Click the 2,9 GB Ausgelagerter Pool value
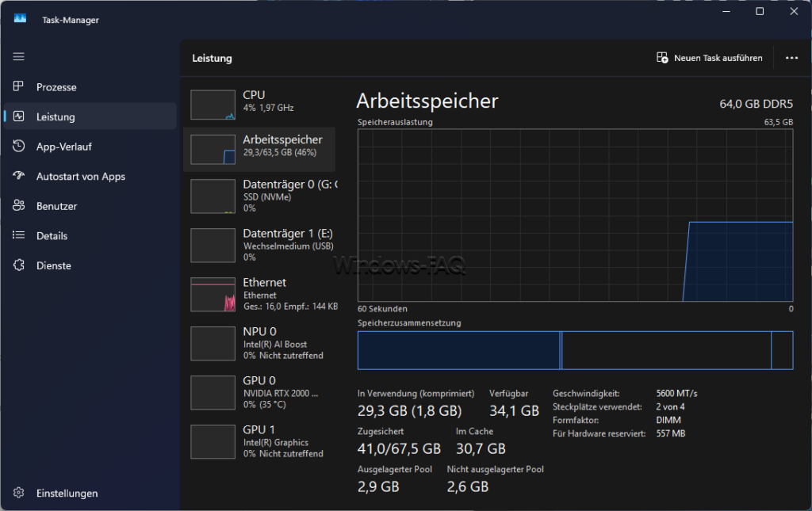812x511 pixels. coord(378,486)
